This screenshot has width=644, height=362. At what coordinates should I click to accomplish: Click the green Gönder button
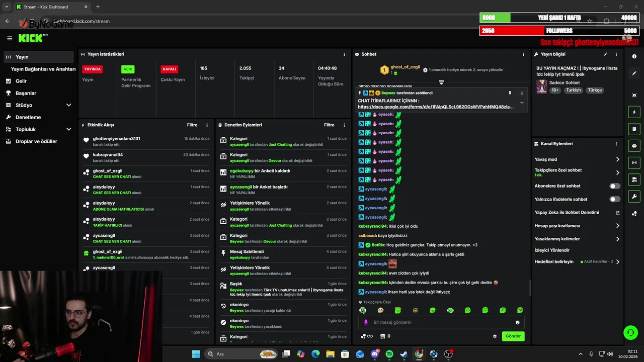click(x=513, y=336)
